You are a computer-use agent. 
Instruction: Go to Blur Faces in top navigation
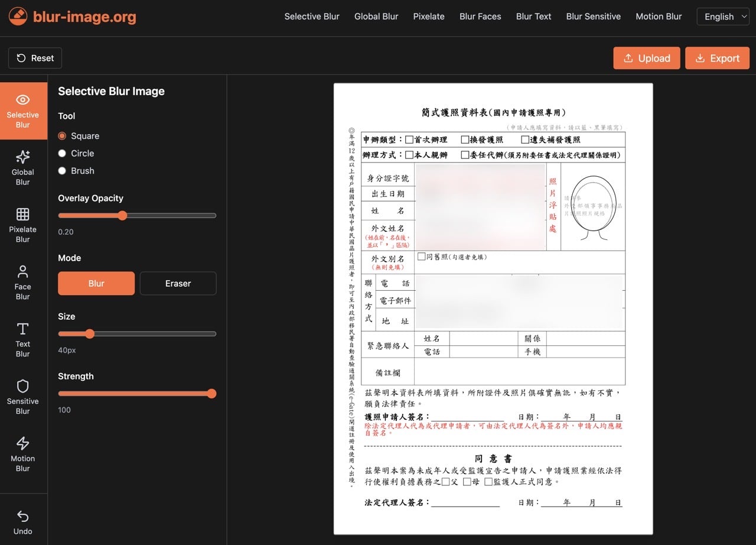pyautogui.click(x=480, y=17)
